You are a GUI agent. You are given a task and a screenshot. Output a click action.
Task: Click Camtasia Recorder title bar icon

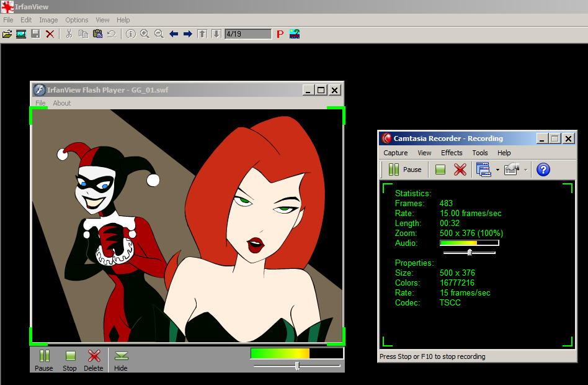coord(386,138)
